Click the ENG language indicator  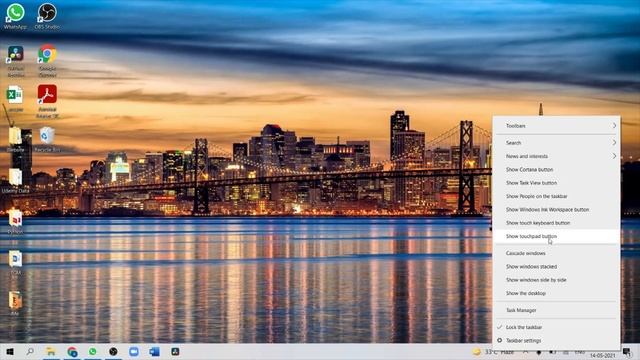click(580, 351)
